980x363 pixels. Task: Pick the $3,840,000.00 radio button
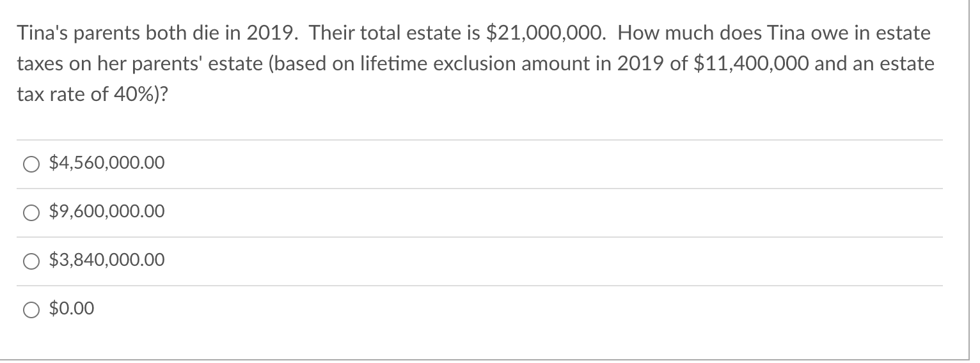tap(32, 261)
